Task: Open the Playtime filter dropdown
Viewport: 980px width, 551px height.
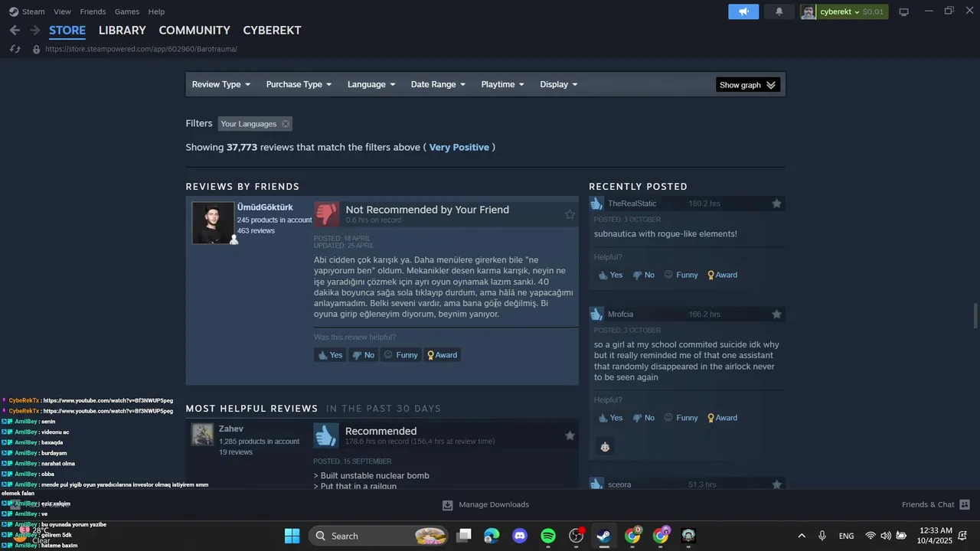Action: (x=503, y=84)
